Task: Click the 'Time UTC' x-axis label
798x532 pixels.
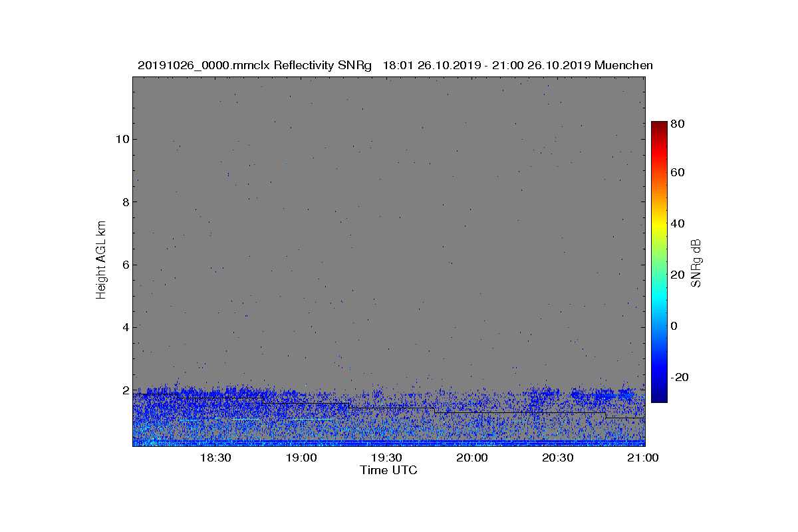Action: click(x=388, y=470)
